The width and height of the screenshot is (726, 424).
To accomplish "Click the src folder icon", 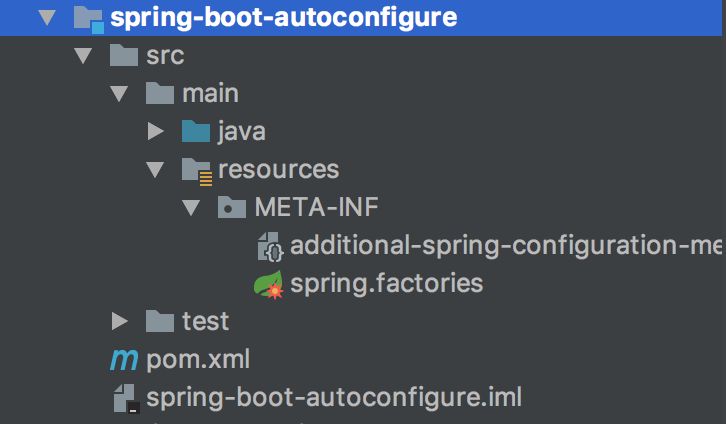I will coord(124,55).
